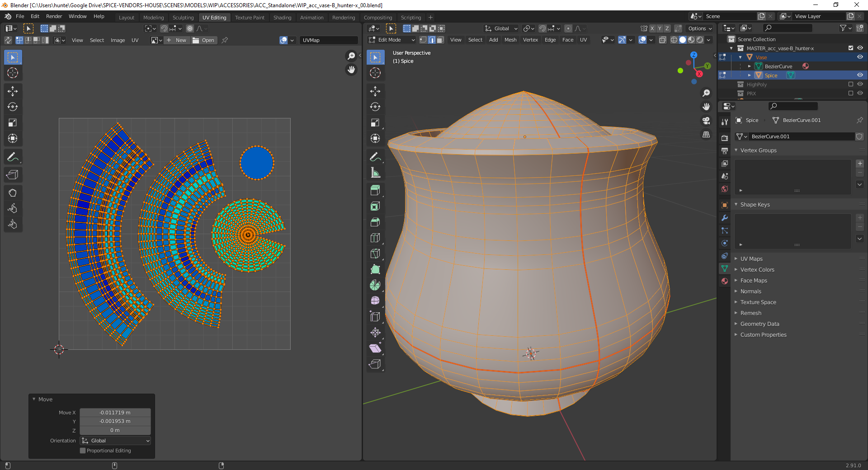This screenshot has width=868, height=470.
Task: Select the Bevel tool in 3D viewport
Action: coord(375,222)
